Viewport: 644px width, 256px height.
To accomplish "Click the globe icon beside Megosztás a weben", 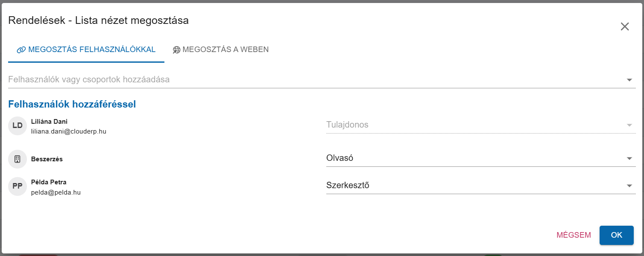I will [x=177, y=50].
